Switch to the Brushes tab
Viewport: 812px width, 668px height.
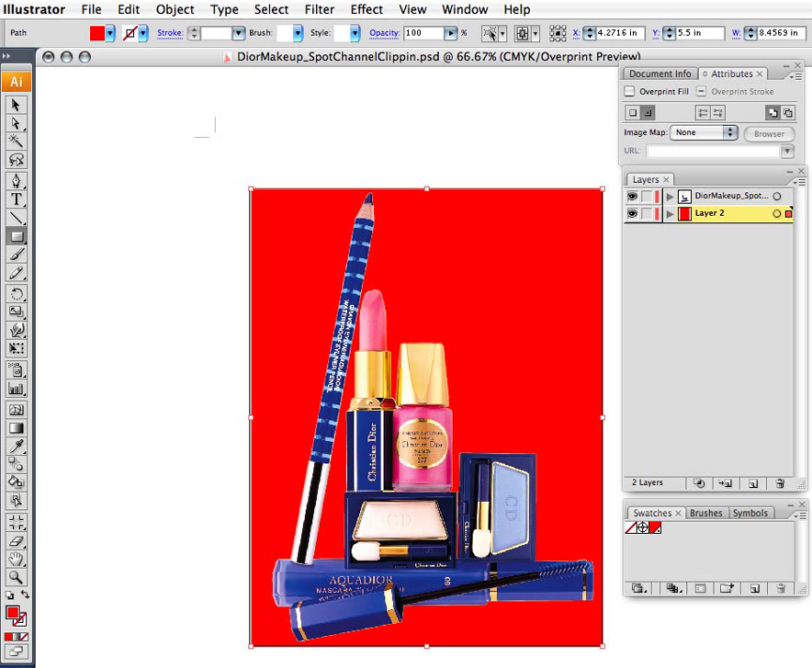(x=705, y=514)
